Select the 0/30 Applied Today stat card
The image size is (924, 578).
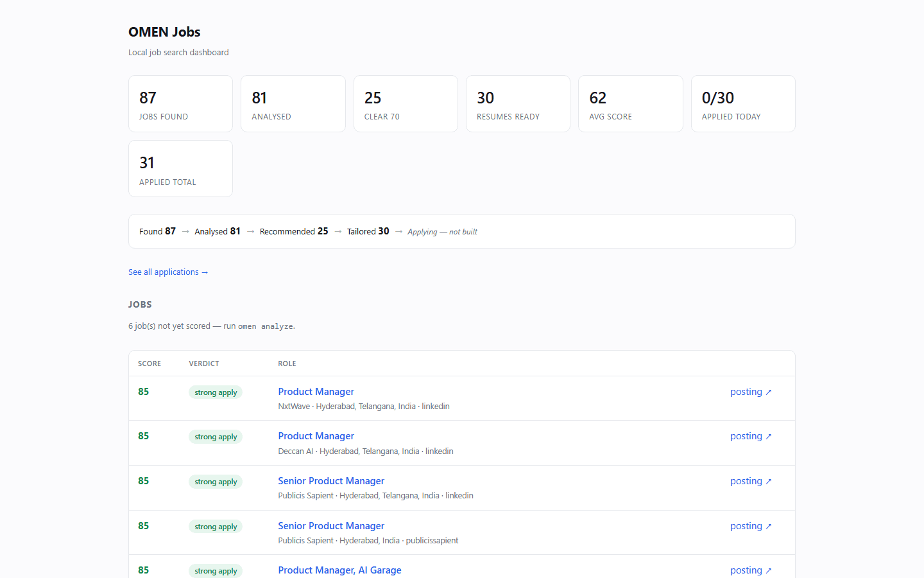pyautogui.click(x=743, y=104)
